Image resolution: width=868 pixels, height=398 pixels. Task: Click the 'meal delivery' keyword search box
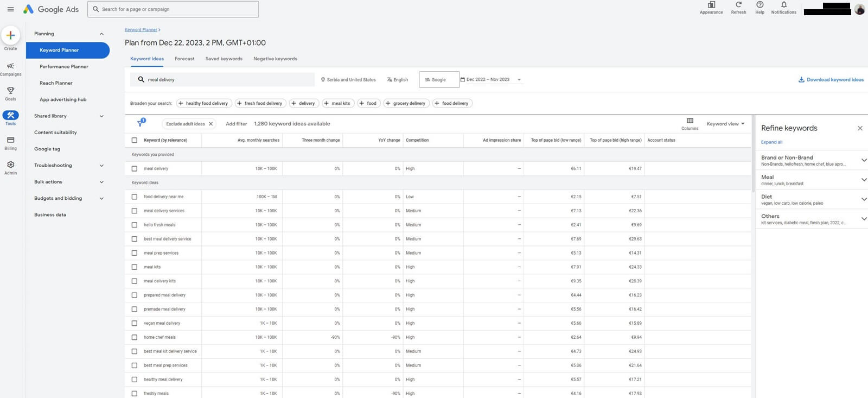(x=222, y=80)
